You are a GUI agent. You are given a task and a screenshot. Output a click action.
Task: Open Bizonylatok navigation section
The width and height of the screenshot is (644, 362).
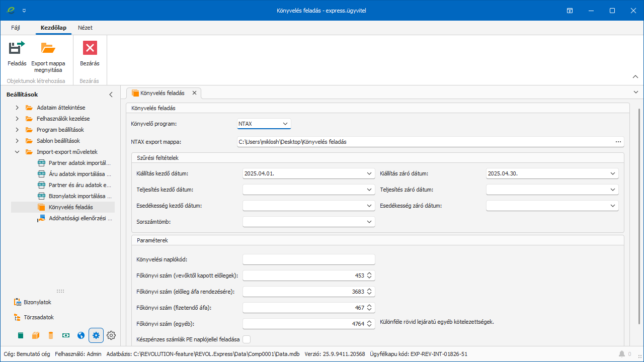click(x=37, y=302)
